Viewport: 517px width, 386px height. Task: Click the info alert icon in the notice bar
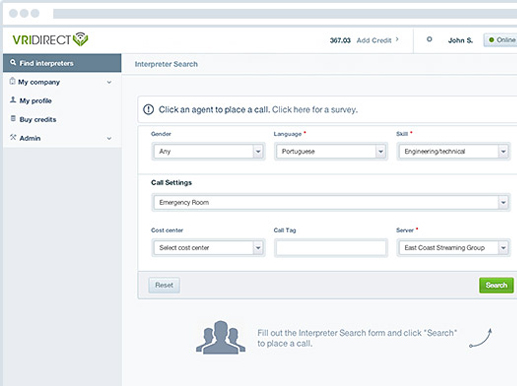(x=148, y=109)
